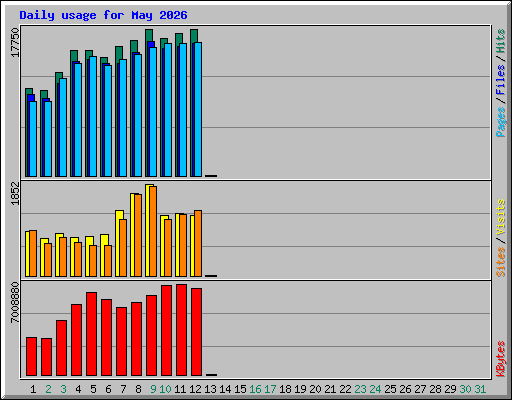Viewport: 512px width, 400px height.
Task: Click the red KBytes bar for day 5
Action: click(x=91, y=334)
